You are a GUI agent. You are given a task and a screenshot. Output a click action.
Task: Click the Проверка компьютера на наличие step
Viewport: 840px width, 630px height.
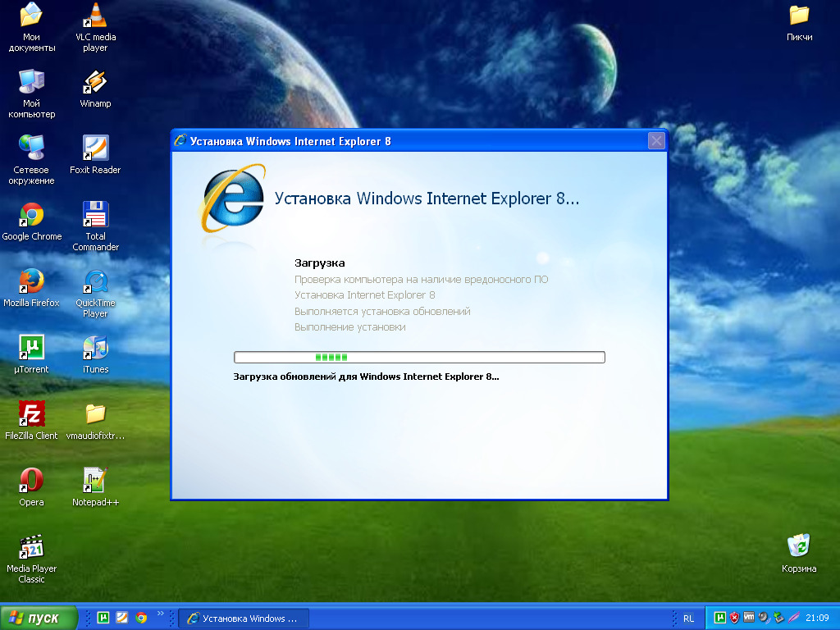tap(421, 279)
